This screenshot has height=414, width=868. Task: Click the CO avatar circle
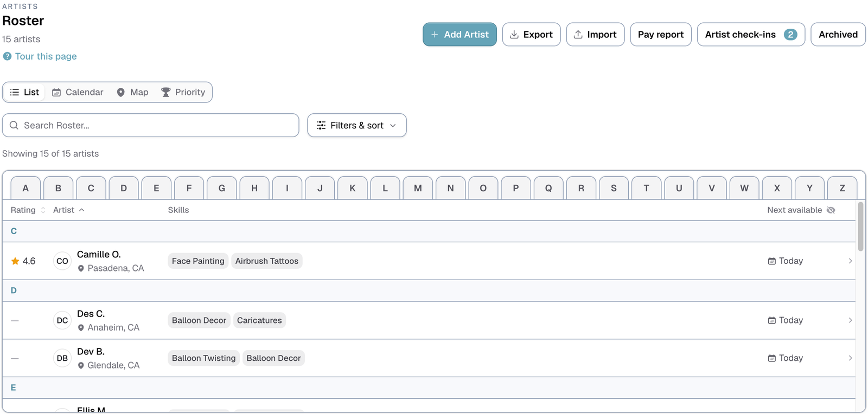(x=62, y=261)
